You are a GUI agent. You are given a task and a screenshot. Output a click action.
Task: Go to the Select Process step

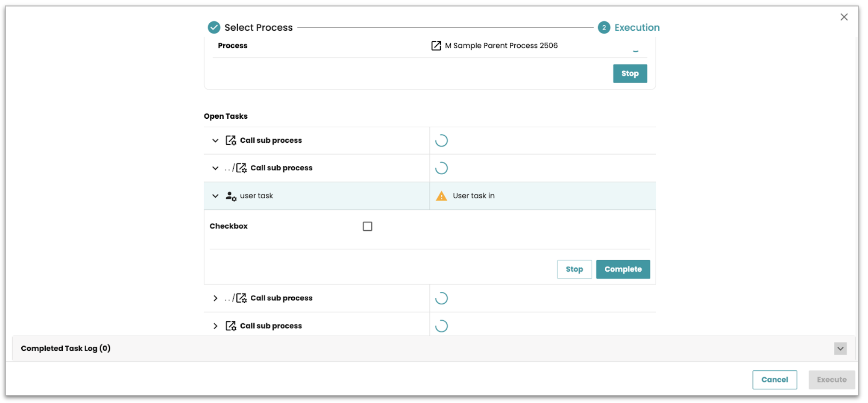[x=258, y=28]
